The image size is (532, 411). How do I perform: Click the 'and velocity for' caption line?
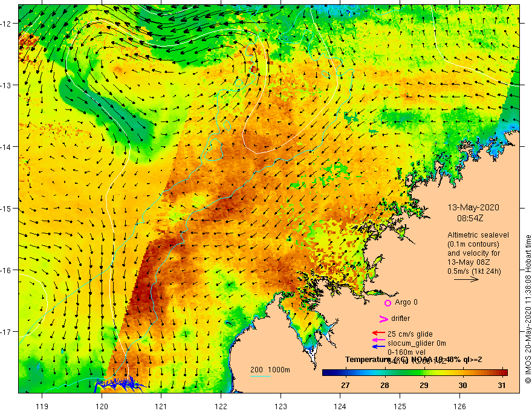tap(473, 253)
